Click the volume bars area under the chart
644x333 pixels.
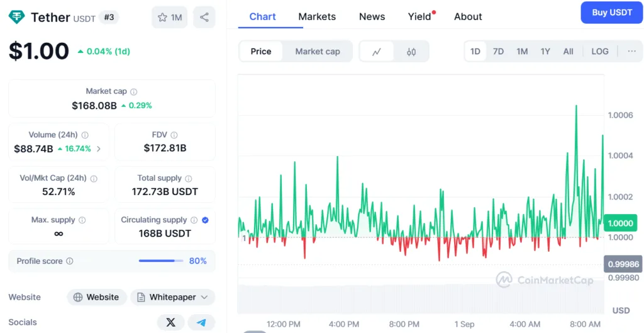(421, 299)
